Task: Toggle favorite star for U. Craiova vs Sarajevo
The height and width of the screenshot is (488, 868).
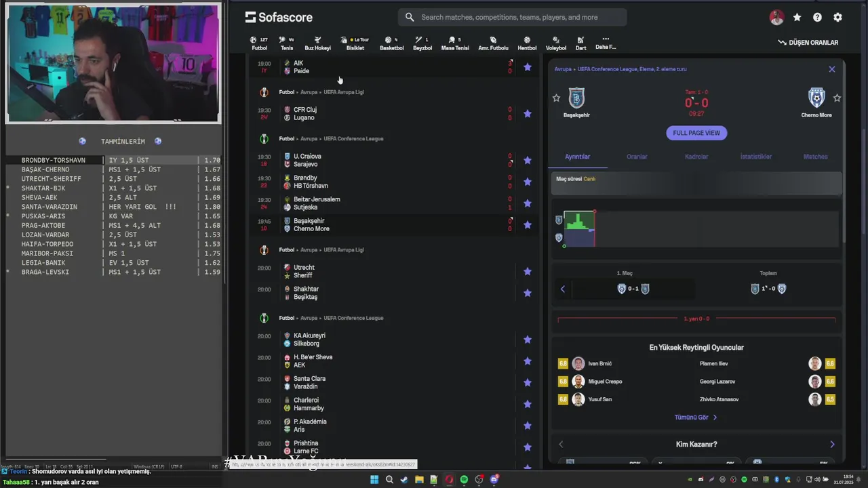Action: coord(527,161)
